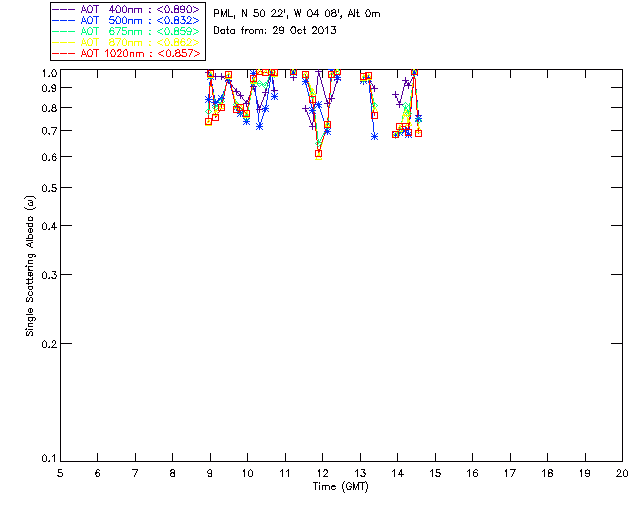Click the blue asterisk data point near 13.4 GMT
640x512 pixels.
point(374,136)
